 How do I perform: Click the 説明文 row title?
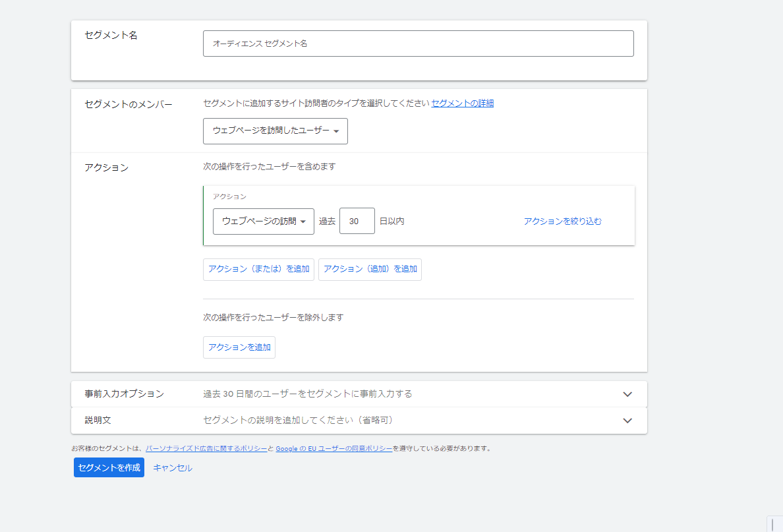click(x=102, y=420)
